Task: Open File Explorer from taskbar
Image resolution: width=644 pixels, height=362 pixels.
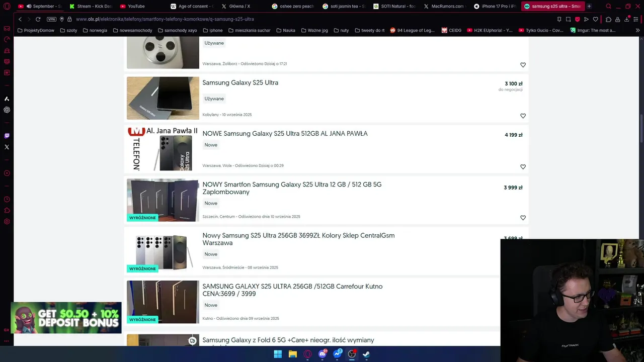Action: (292, 354)
